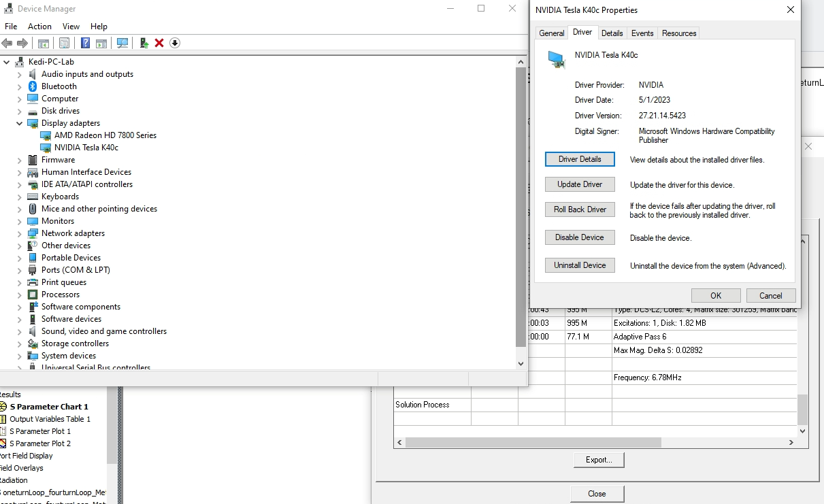Open the Help menu in Device Manager
This screenshot has width=824, height=504.
click(x=99, y=27)
